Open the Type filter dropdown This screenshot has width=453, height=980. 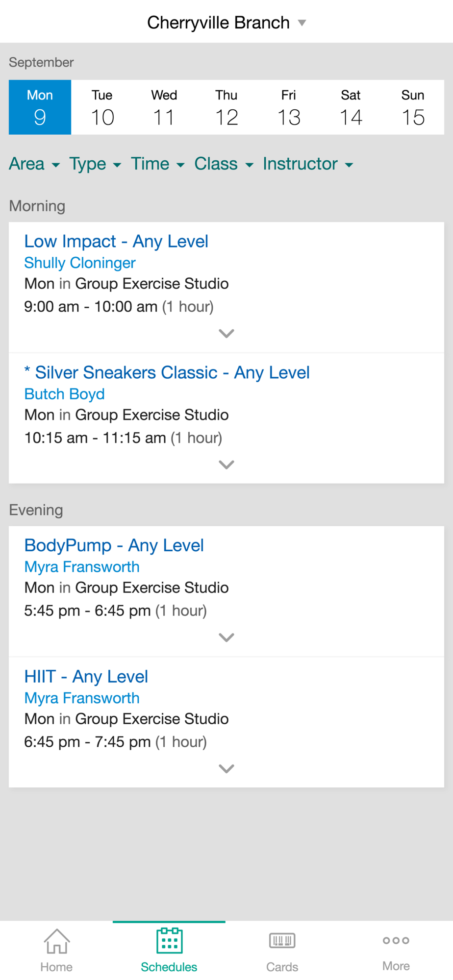point(95,164)
